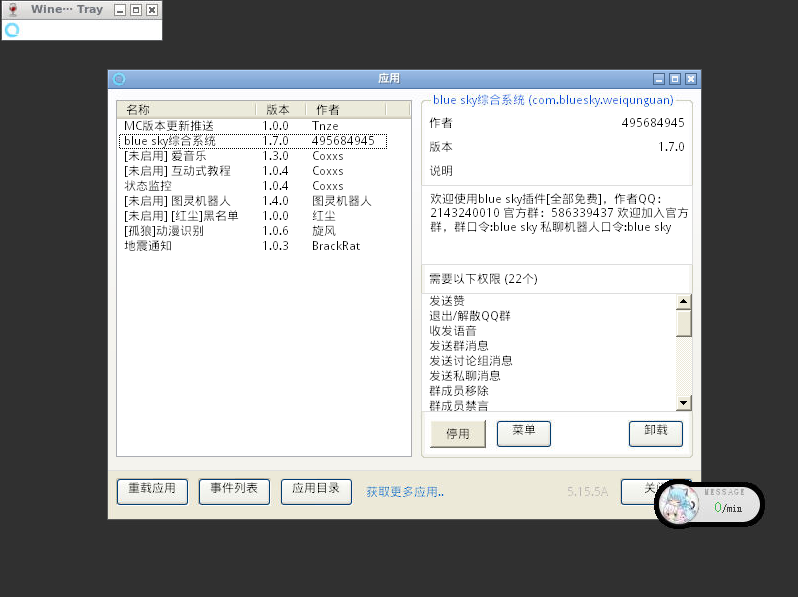Click the 卸载 uninstall button
The width and height of the screenshot is (798, 597).
pos(656,434)
